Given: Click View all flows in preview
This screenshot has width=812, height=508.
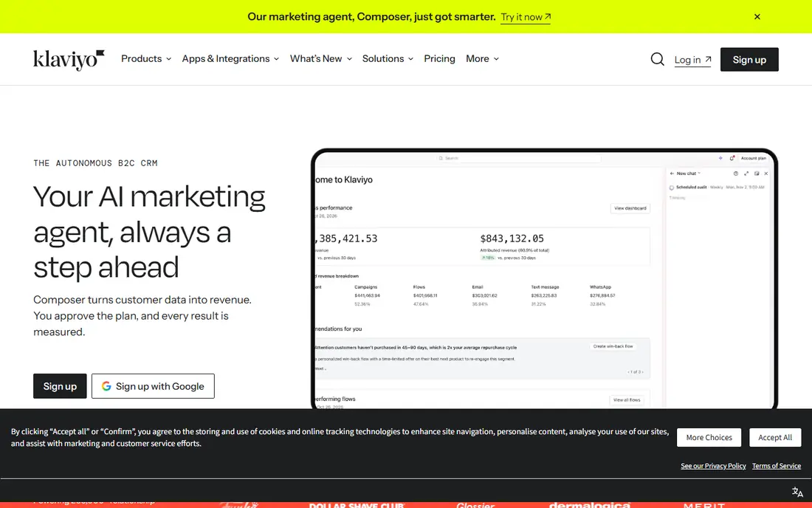Looking at the screenshot, I should pos(627,399).
